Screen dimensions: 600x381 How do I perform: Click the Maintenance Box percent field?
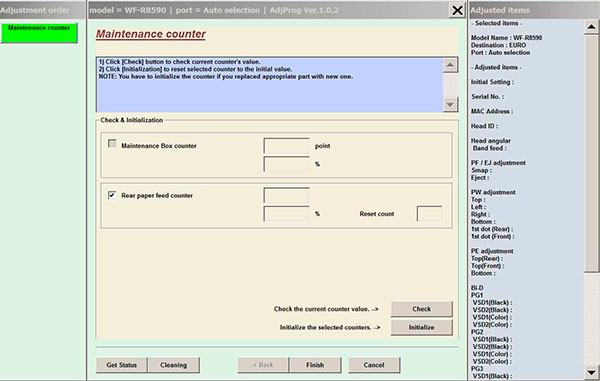tap(287, 164)
